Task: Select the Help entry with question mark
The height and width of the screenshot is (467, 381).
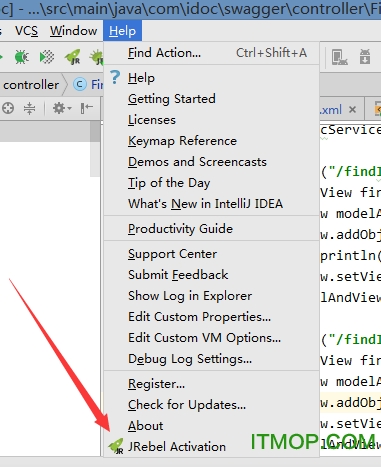Action: click(211, 78)
